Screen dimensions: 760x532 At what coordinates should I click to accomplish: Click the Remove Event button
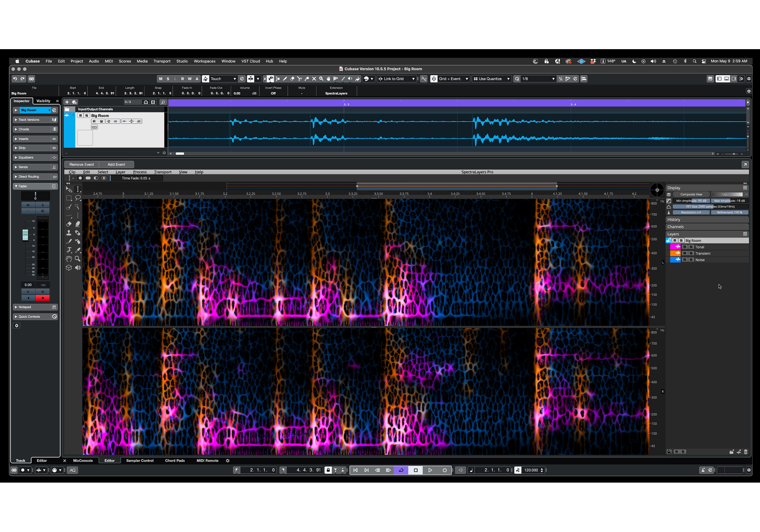pos(81,164)
